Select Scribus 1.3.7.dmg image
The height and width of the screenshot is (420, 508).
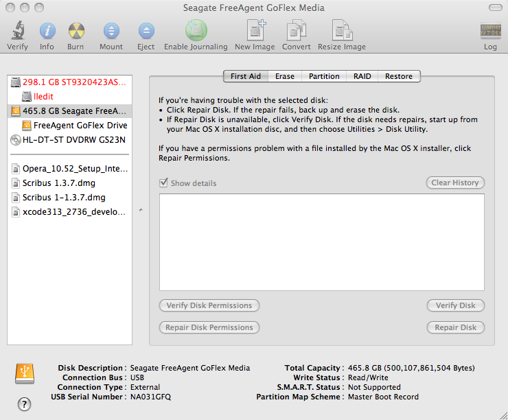pyautogui.click(x=69, y=183)
